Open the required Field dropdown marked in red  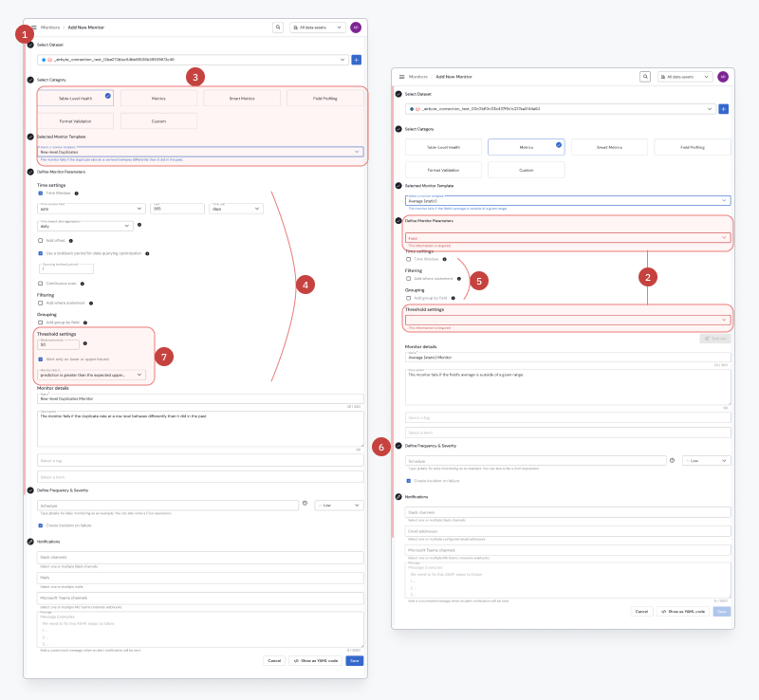[x=567, y=238]
